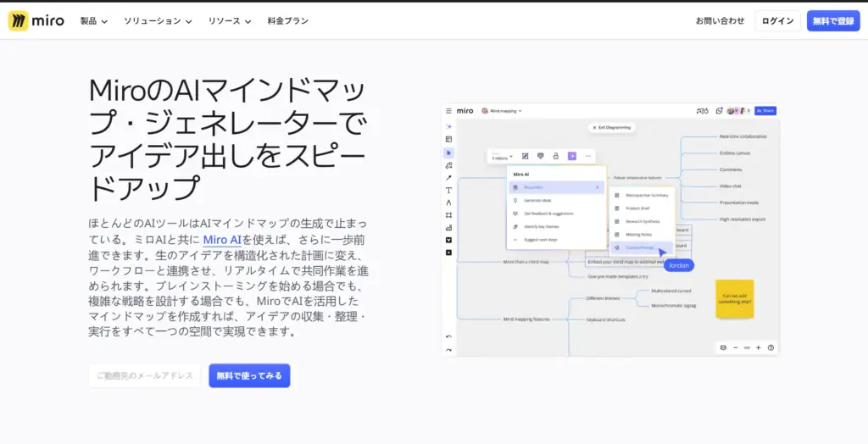Click the zoom in plus icon
868x444 pixels.
tap(758, 347)
